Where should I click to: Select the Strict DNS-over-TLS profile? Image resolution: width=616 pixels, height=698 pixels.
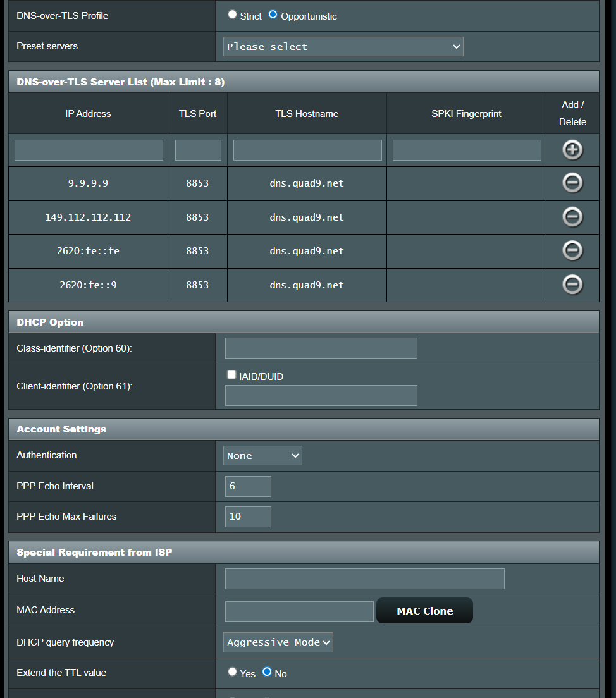(x=233, y=15)
